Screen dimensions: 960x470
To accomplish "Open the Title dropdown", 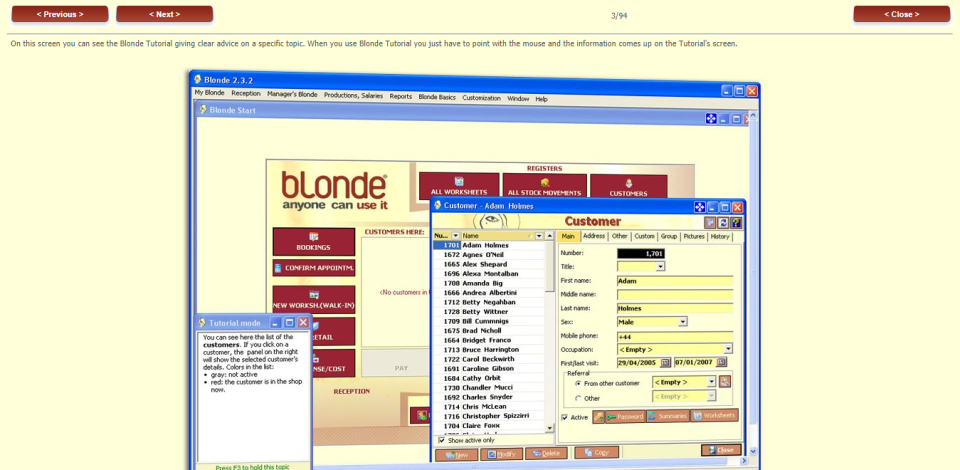I will 660,267.
